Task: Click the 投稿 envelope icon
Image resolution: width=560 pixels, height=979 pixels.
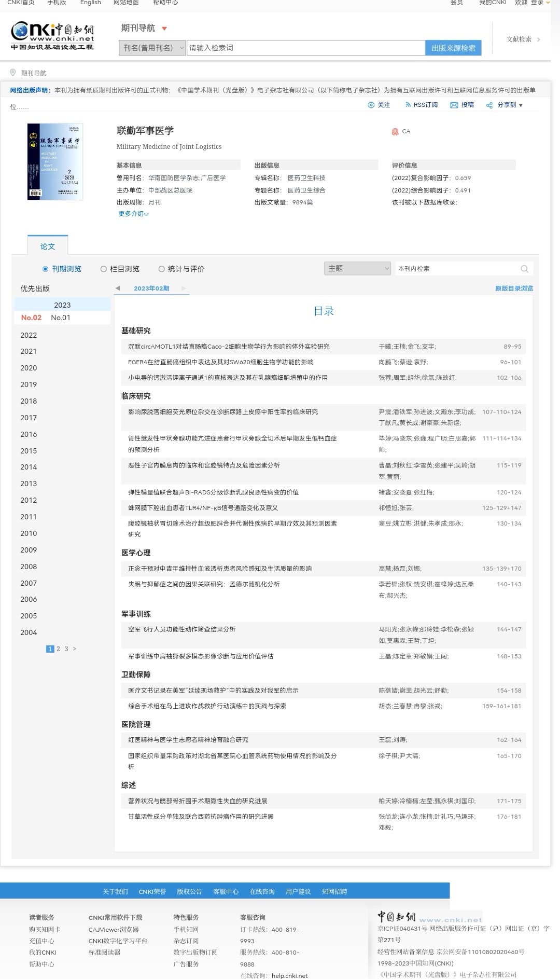Action: pos(454,105)
